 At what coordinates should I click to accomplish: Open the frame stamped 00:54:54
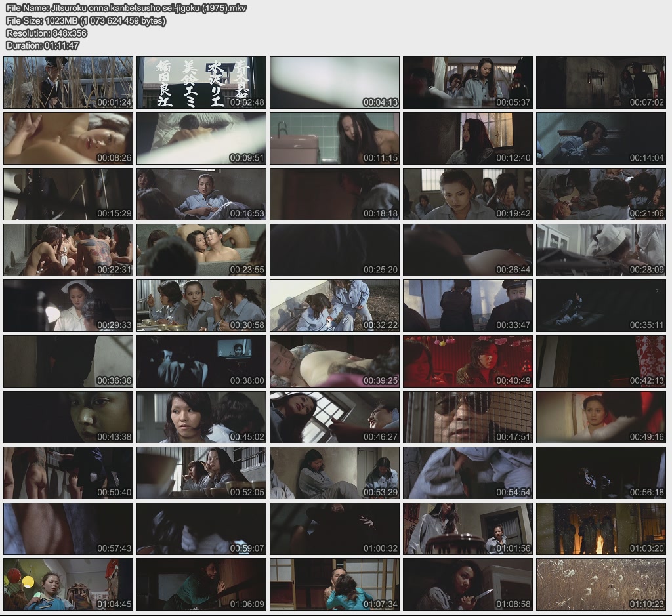click(x=468, y=473)
